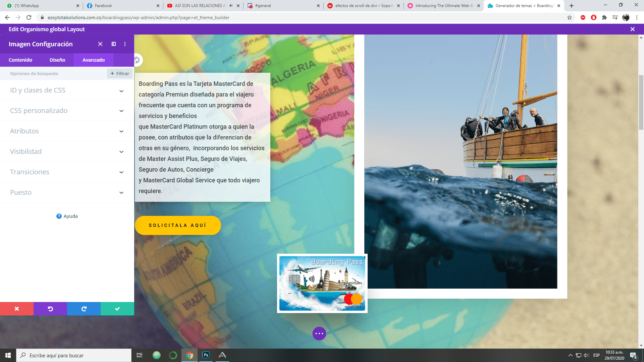Image resolution: width=644 pixels, height=362 pixels.
Task: Open Task View on the taskbar
Action: coord(140,355)
